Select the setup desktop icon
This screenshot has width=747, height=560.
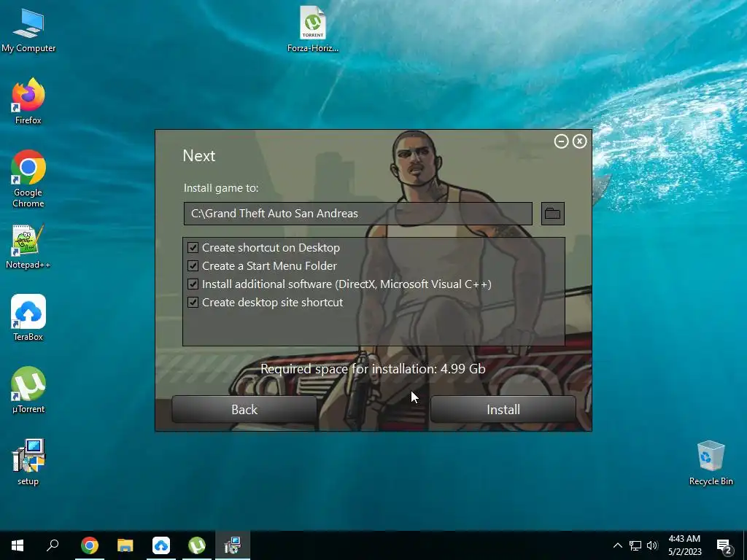(28, 462)
